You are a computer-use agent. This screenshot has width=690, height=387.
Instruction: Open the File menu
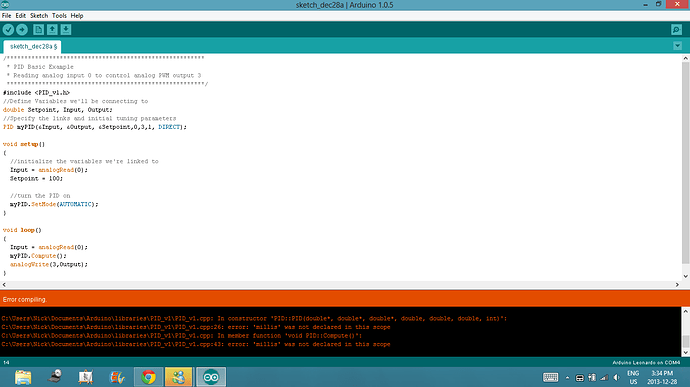7,15
